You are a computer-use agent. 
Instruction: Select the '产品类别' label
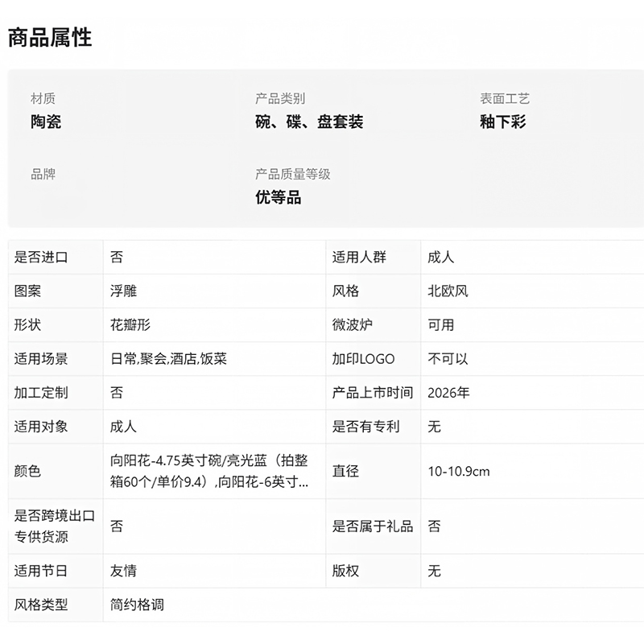click(280, 98)
